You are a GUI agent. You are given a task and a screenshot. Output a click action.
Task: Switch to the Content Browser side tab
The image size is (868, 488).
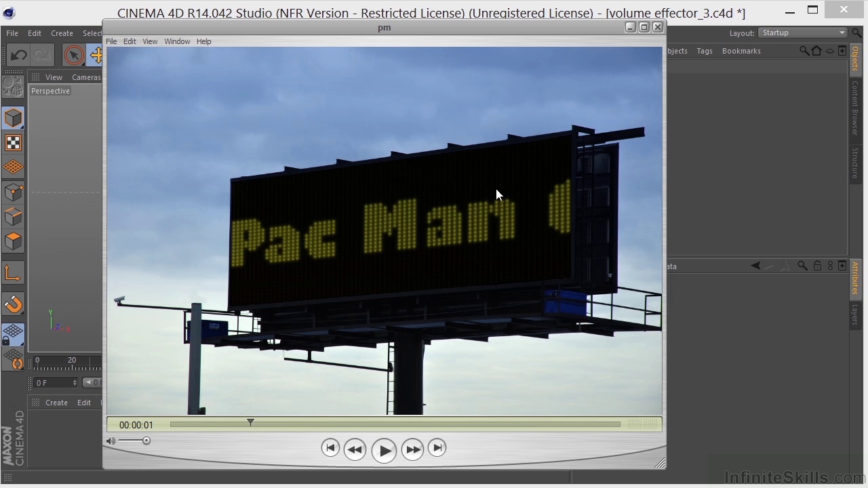point(855,108)
